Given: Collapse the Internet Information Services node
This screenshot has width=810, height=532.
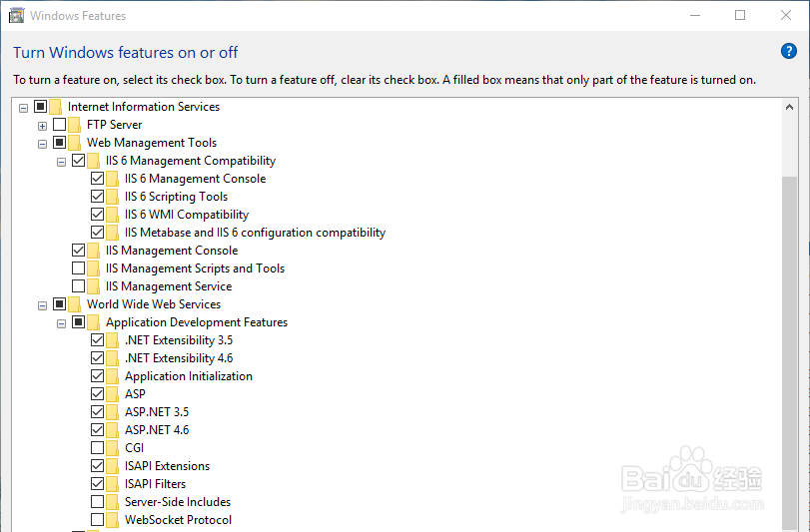Looking at the screenshot, I should pos(23,107).
